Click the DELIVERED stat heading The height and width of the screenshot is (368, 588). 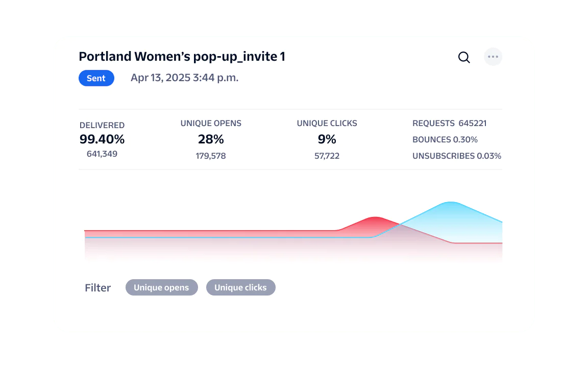[x=102, y=125]
